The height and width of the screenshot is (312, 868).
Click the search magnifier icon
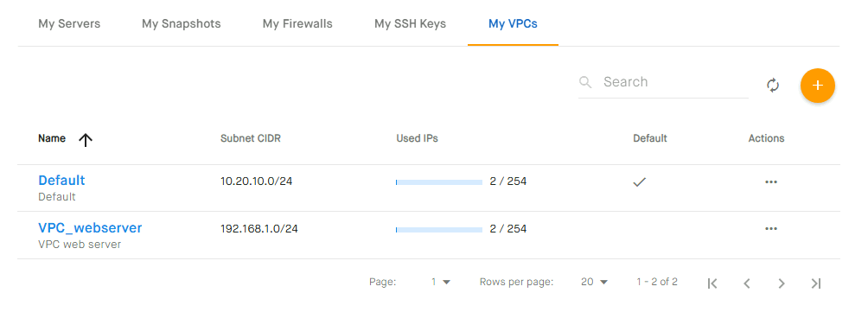[585, 82]
